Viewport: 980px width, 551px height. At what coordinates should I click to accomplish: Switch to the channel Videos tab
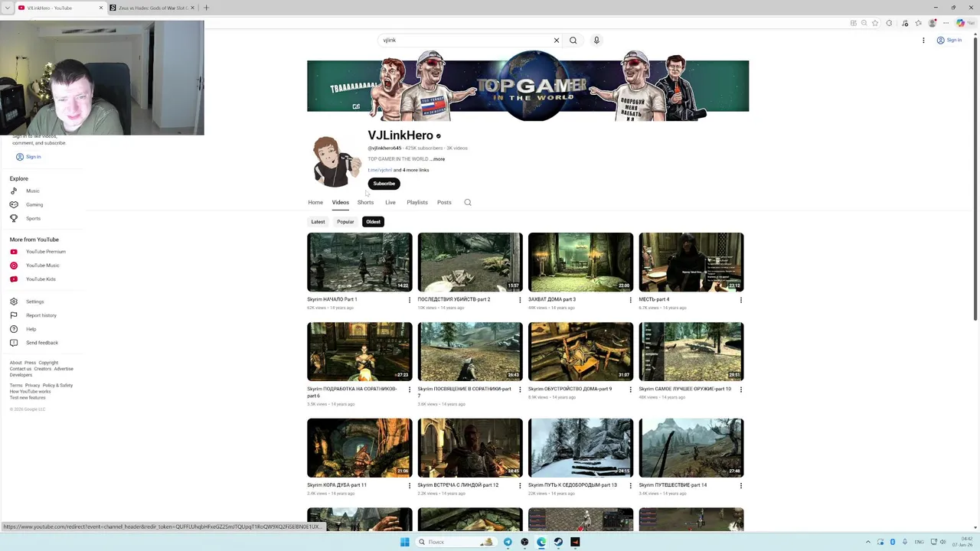point(341,202)
